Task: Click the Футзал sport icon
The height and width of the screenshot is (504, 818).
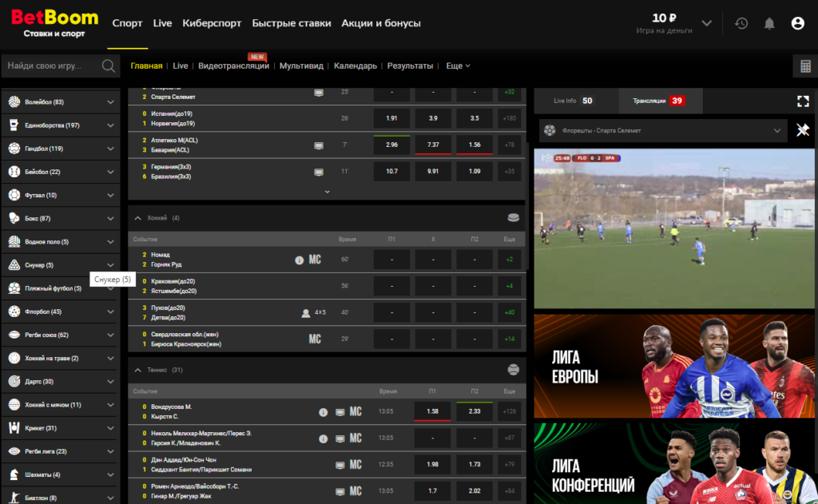Action: tap(14, 195)
